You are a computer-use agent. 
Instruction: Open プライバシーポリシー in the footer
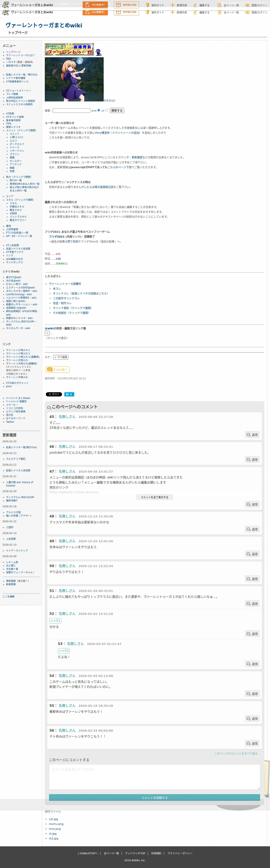(180, 853)
